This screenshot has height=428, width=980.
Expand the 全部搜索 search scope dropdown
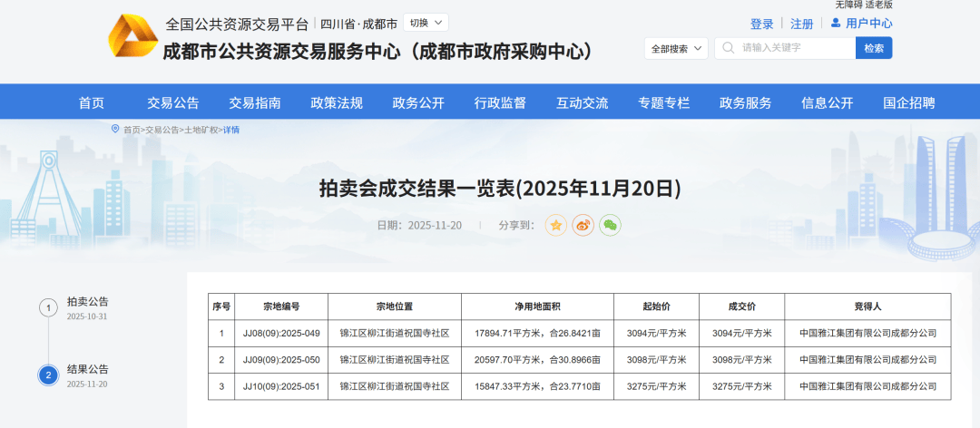pyautogui.click(x=676, y=49)
